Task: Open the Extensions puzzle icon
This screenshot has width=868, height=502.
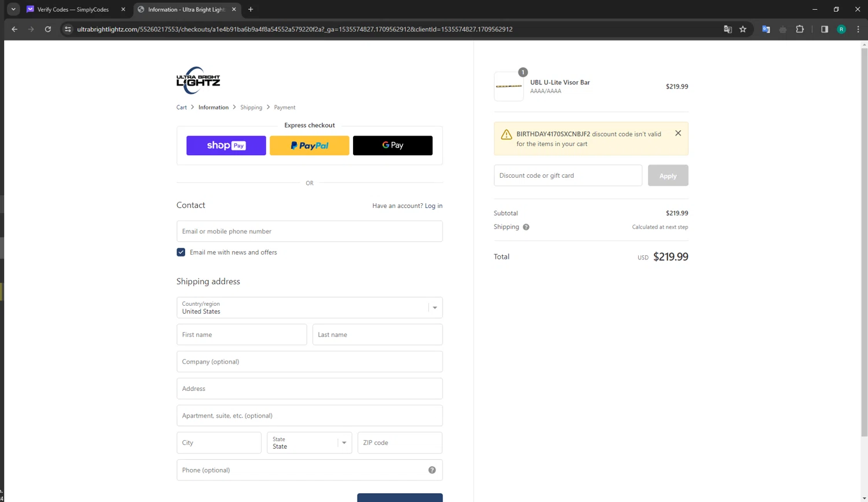Action: 800,29
